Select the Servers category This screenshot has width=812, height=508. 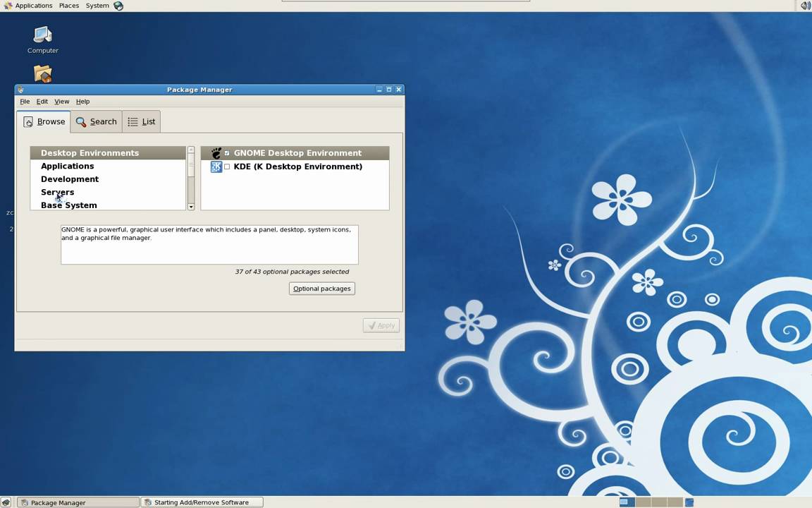point(108,192)
